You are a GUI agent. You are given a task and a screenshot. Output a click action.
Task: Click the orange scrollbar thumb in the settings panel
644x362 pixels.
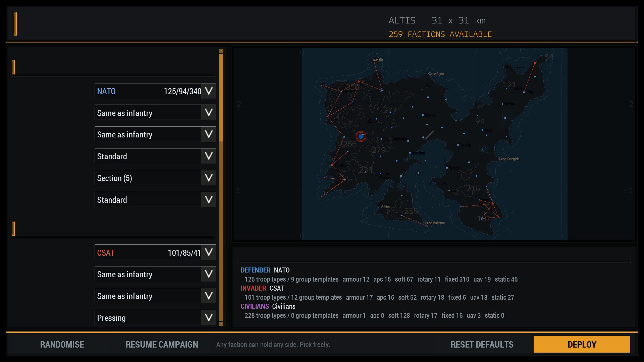[221, 98]
